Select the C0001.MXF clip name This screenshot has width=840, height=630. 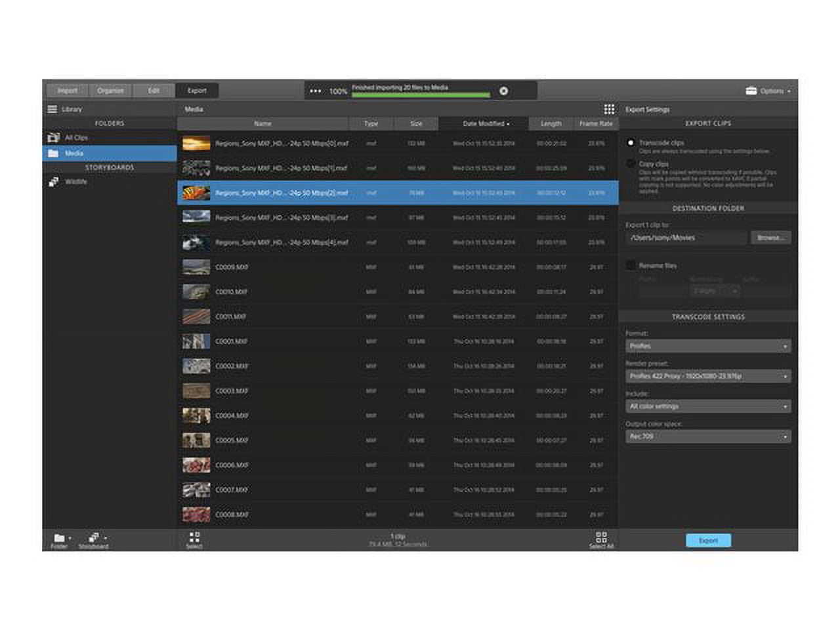[232, 341]
